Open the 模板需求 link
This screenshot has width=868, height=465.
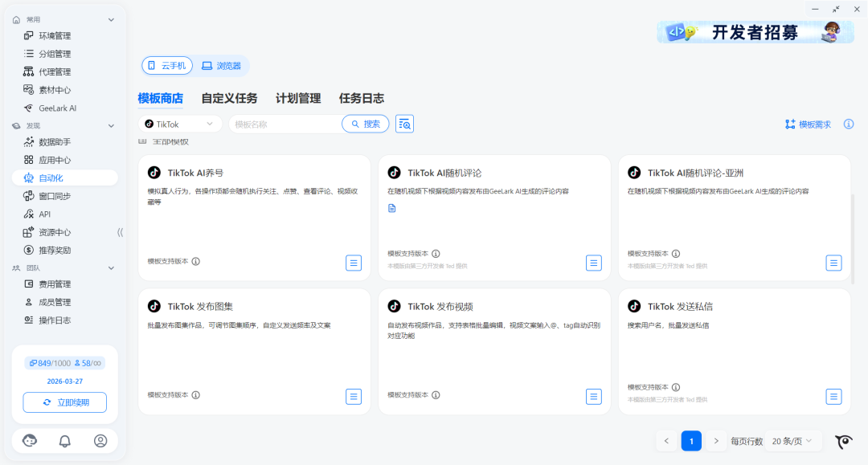click(x=808, y=124)
